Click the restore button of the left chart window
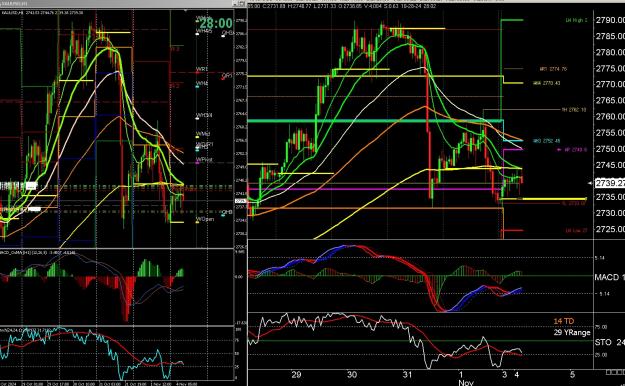The height and width of the screenshot is (386, 625). click(242, 4)
